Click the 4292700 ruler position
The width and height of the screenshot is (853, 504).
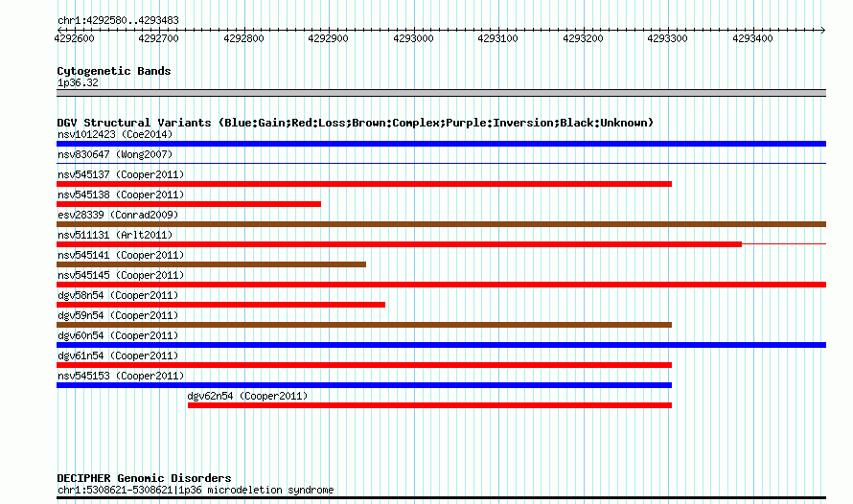(158, 38)
